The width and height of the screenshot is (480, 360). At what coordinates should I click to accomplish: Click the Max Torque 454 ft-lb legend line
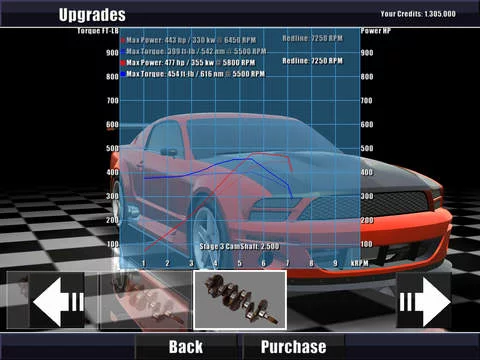pyautogui.click(x=196, y=74)
